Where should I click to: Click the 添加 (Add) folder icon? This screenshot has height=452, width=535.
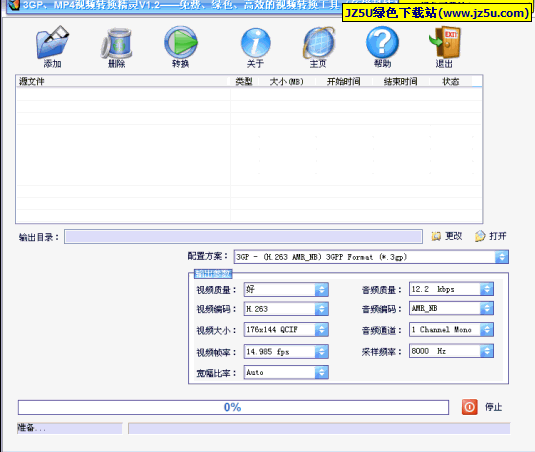pyautogui.click(x=52, y=42)
